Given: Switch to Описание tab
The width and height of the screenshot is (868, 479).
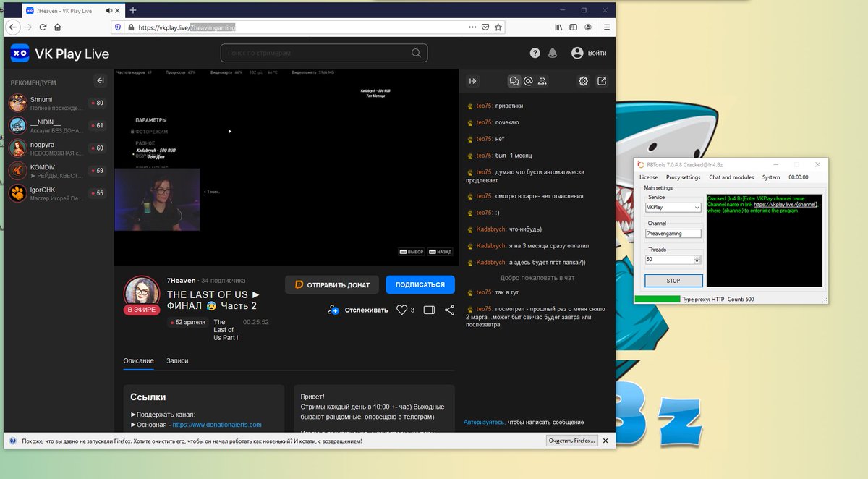Looking at the screenshot, I should (x=138, y=360).
